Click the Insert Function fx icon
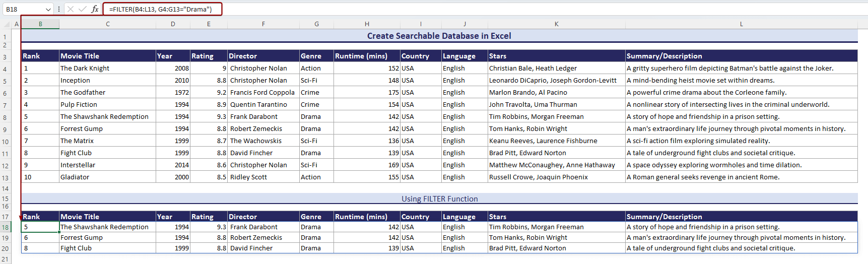This screenshot has height=264, width=868. pos(95,9)
